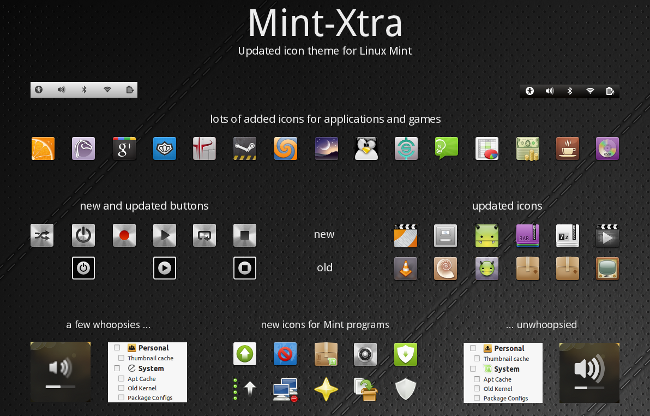Click the white 7z archive icon
650x416 pixels.
pyautogui.click(x=568, y=235)
